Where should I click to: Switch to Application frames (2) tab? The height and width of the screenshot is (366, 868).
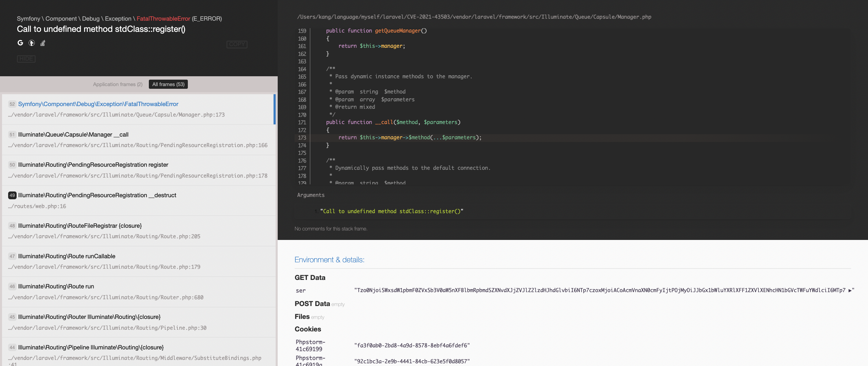tap(118, 84)
